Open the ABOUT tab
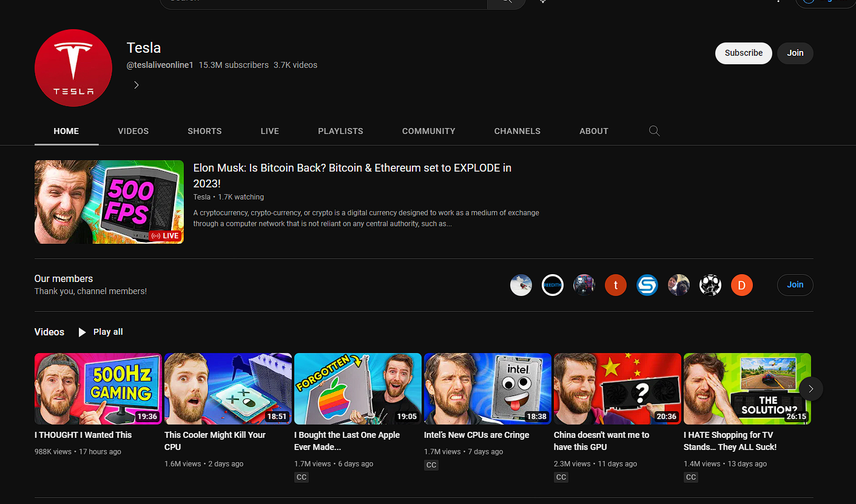The width and height of the screenshot is (856, 504). pyautogui.click(x=594, y=131)
